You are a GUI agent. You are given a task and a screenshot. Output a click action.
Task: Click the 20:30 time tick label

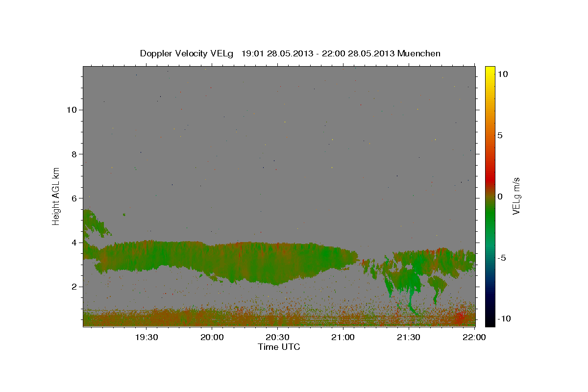click(x=277, y=337)
